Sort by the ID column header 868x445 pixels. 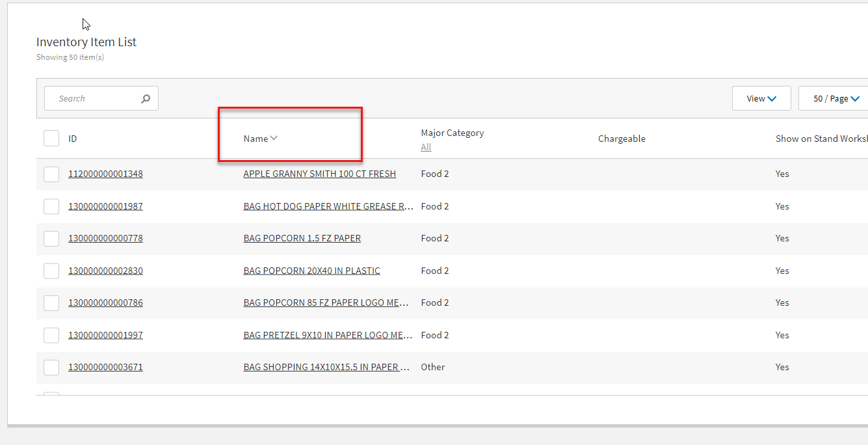tap(73, 139)
